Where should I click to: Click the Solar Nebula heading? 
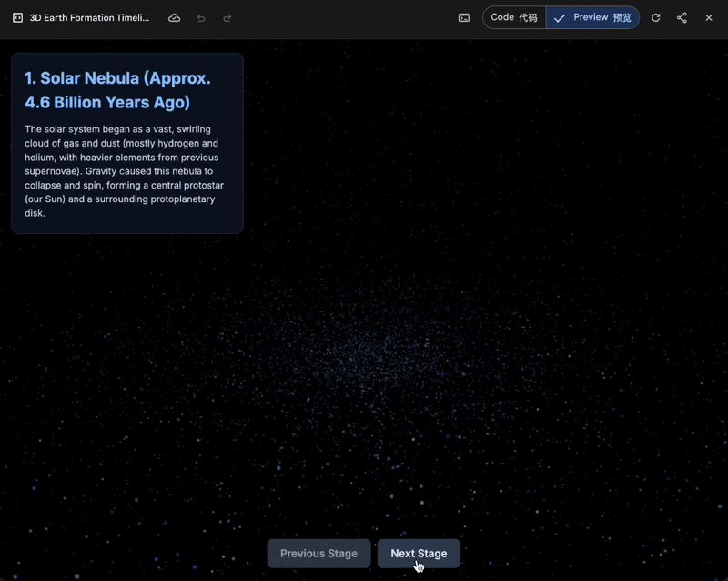pyautogui.click(x=118, y=90)
